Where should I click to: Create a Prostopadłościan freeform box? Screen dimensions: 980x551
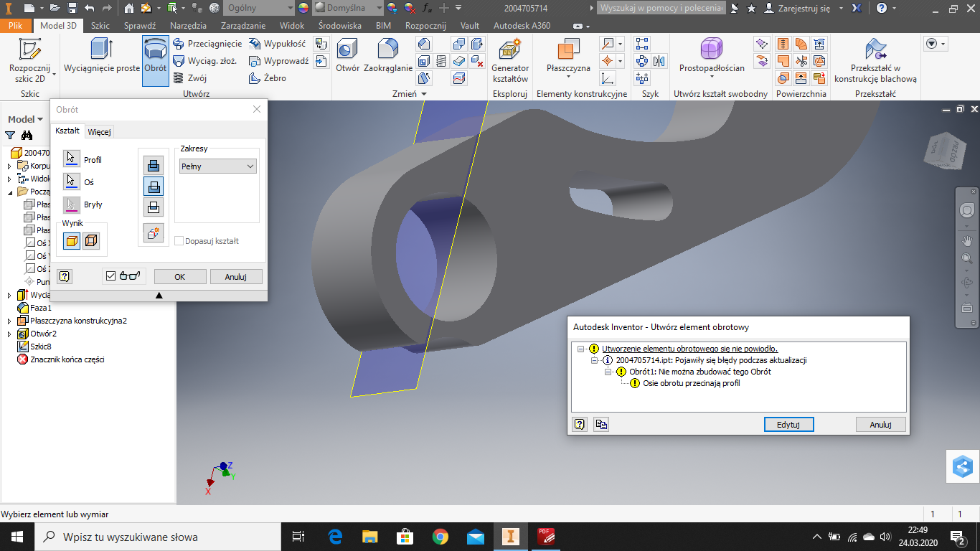[x=712, y=57]
